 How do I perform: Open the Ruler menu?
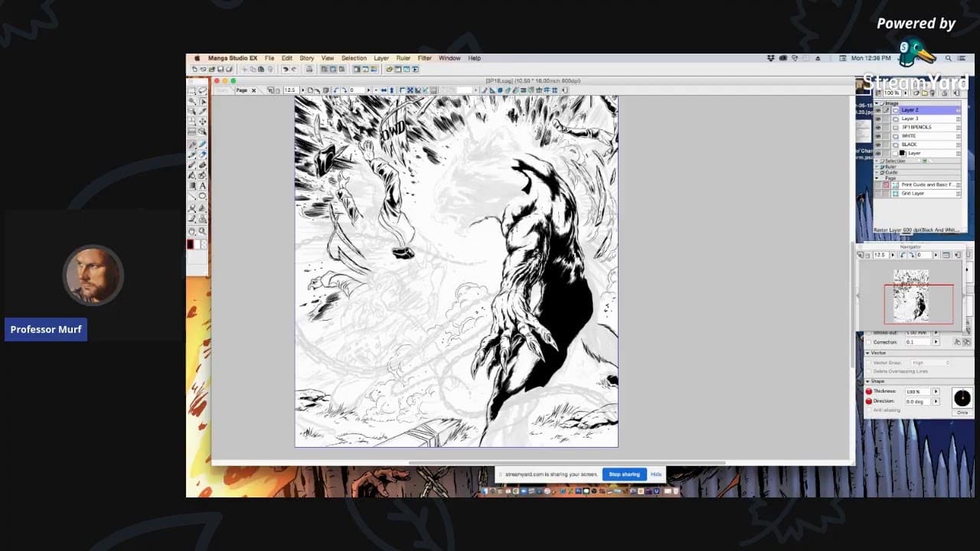[x=403, y=58]
